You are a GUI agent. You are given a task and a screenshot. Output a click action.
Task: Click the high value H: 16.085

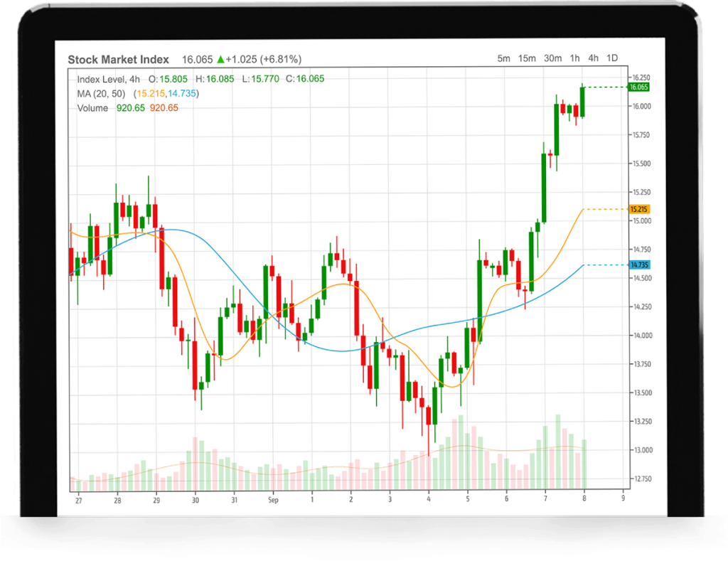coord(215,79)
